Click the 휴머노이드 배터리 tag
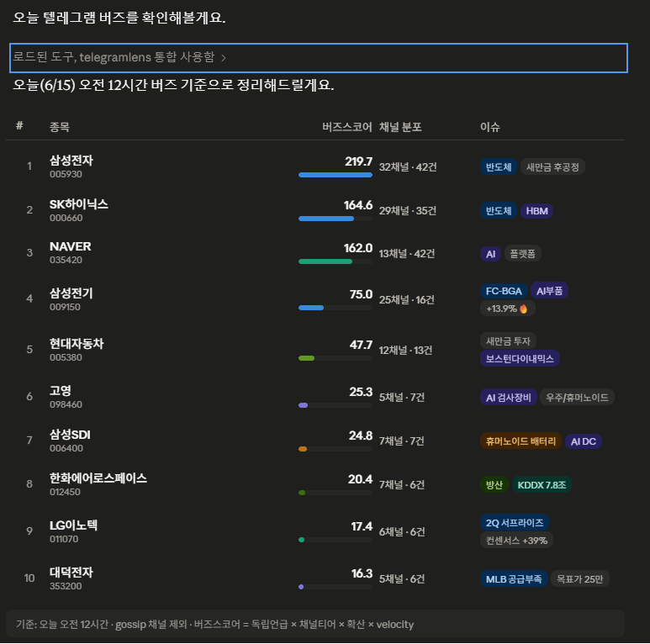Image resolution: width=650 pixels, height=644 pixels. (521, 441)
